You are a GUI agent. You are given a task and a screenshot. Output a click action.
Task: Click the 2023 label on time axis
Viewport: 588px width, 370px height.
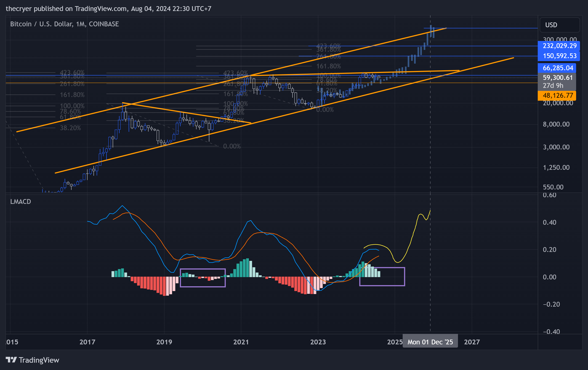pyautogui.click(x=318, y=342)
